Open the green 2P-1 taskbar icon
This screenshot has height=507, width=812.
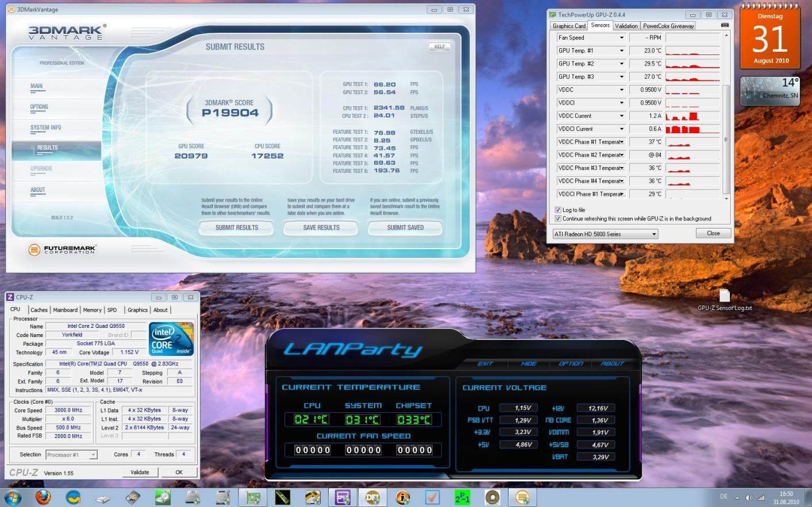pos(462,497)
